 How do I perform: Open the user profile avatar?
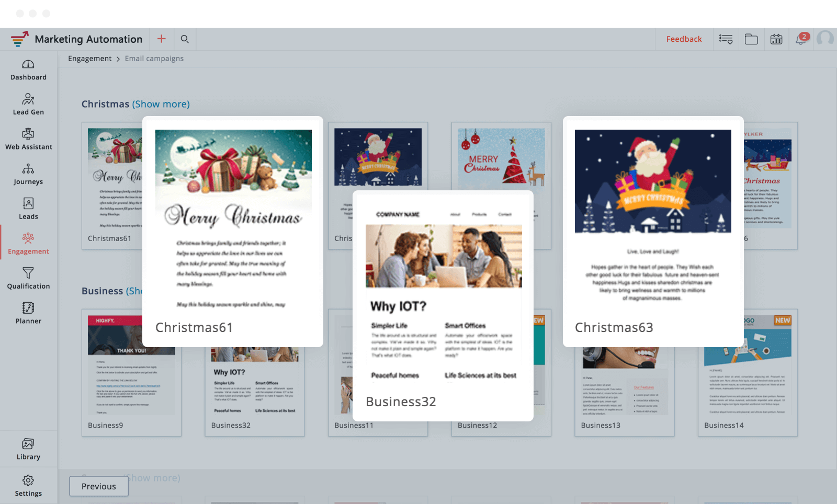click(x=825, y=39)
